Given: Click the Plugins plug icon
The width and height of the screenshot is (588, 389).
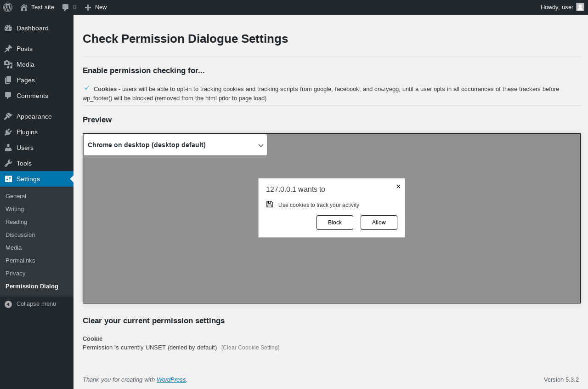Looking at the screenshot, I should pyautogui.click(x=8, y=132).
